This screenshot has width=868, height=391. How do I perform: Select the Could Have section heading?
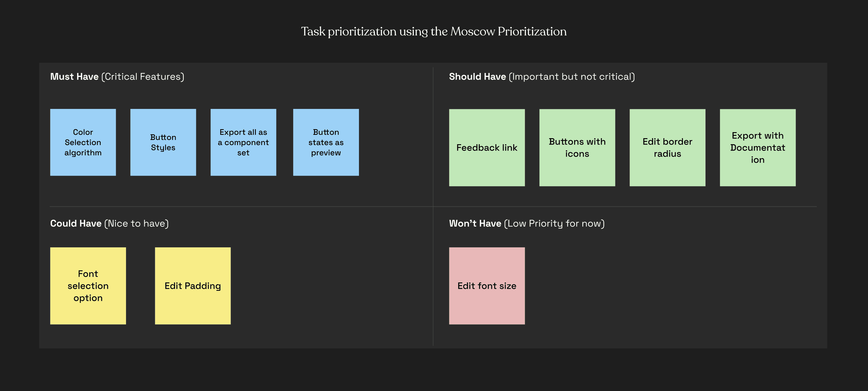tap(76, 223)
